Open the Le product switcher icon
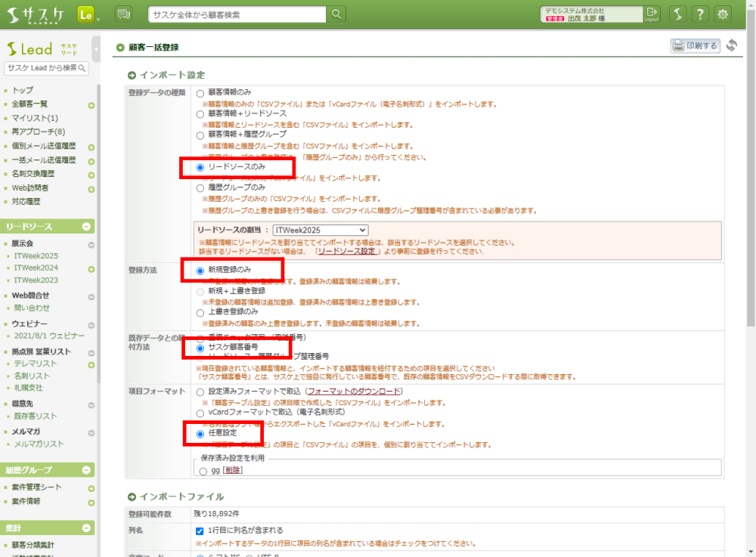Image resolution: width=756 pixels, height=557 pixels. (86, 15)
